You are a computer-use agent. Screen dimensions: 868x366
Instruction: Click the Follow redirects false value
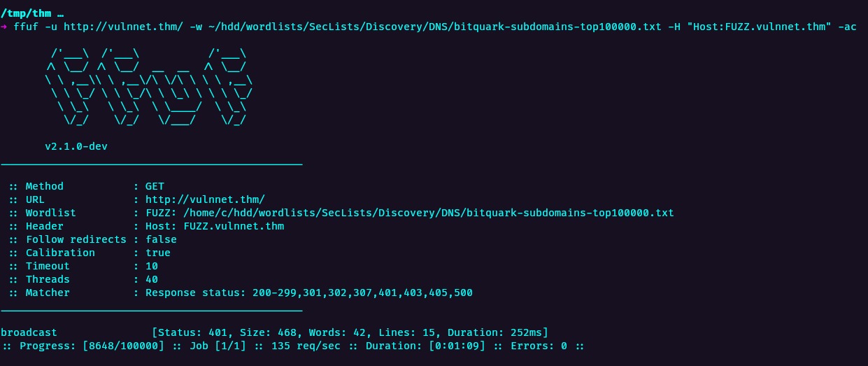(161, 239)
